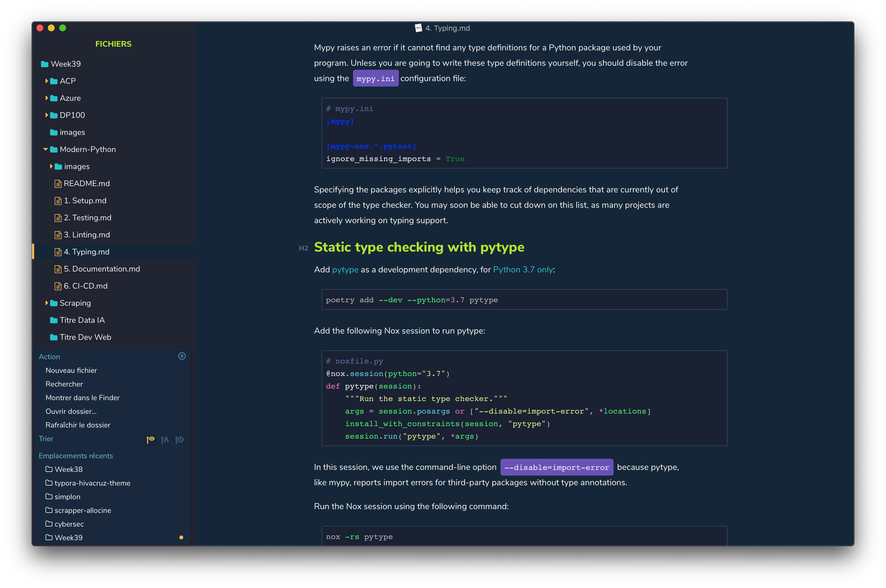Close the Action panel with the X icon
This screenshot has width=886, height=588.
point(182,356)
